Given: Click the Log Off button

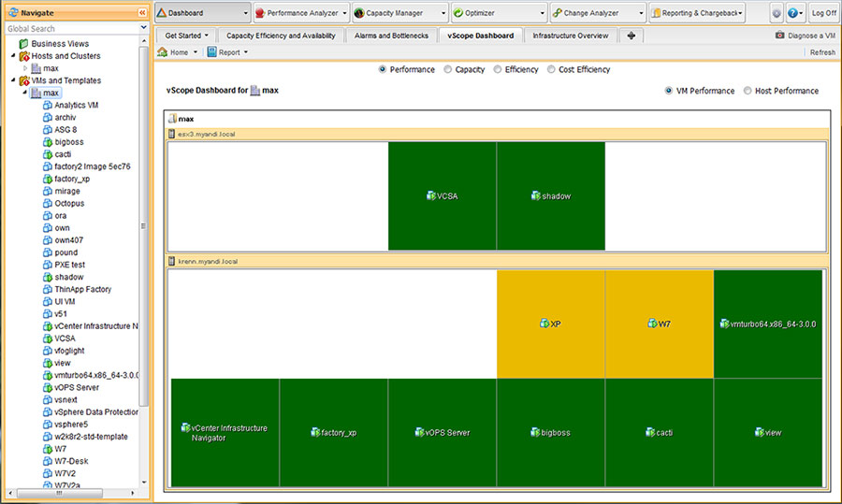Looking at the screenshot, I should 823,13.
